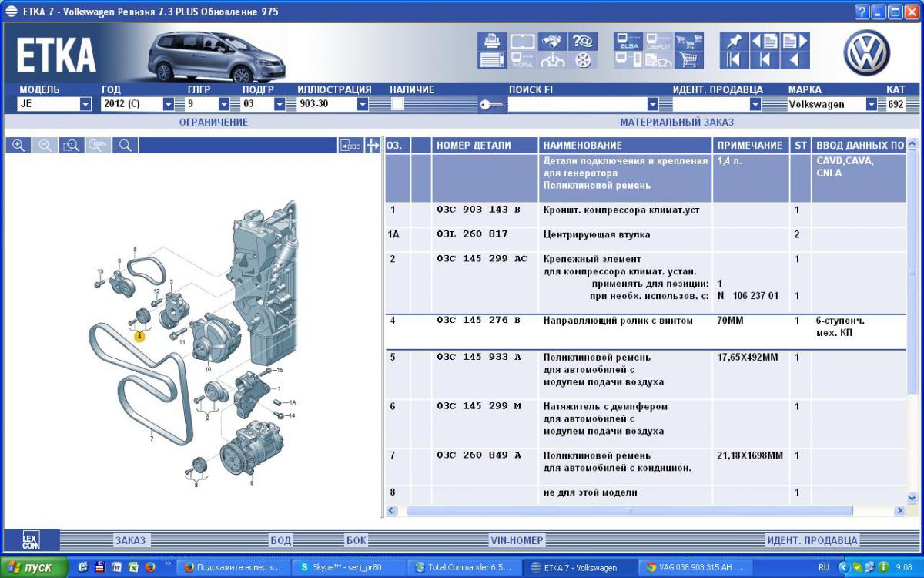Viewport: 924px width, 578px height.
Task: Click the bottom ИДЕНТ. ПРОДАВЦА button
Action: [812, 540]
